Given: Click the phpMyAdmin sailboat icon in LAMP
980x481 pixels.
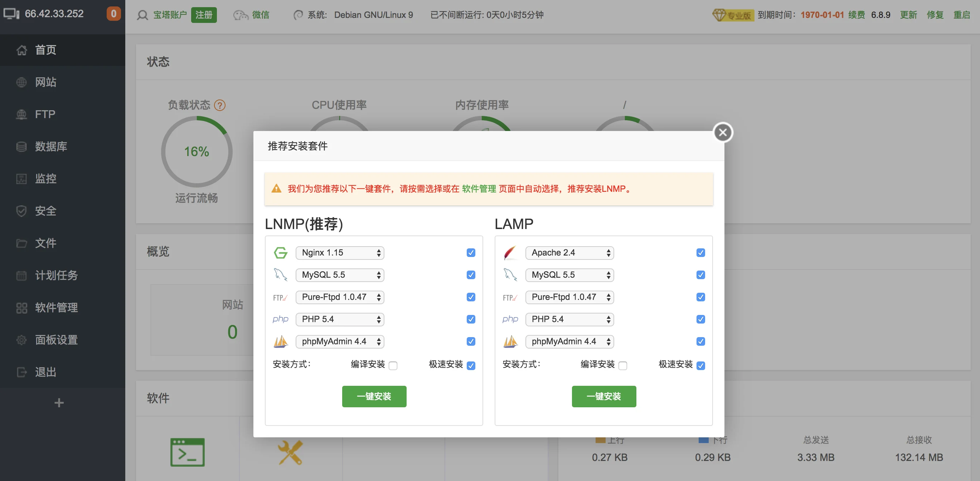Looking at the screenshot, I should click(x=510, y=341).
